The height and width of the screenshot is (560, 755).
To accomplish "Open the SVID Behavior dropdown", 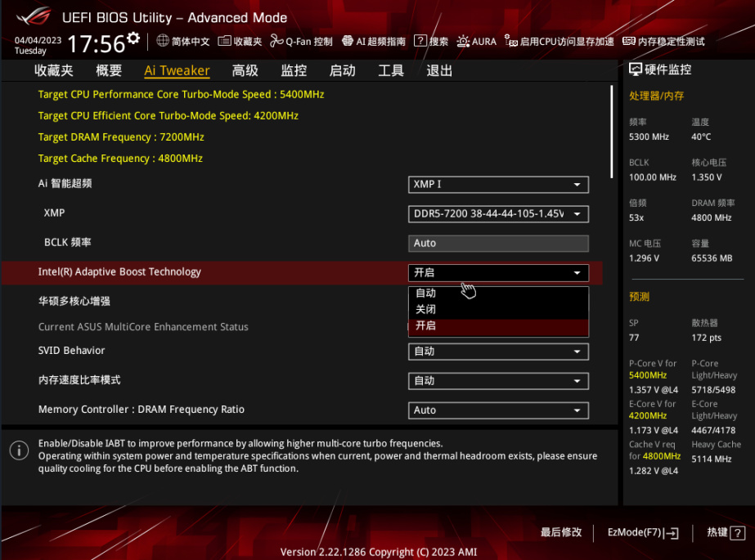I will (x=498, y=352).
